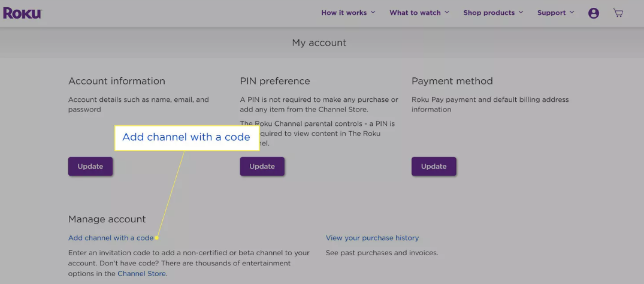Open the How it works menu
644x284 pixels.
click(x=348, y=13)
